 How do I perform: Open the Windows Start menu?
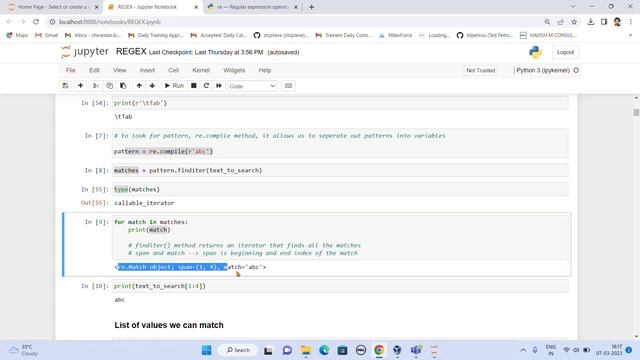(x=207, y=350)
